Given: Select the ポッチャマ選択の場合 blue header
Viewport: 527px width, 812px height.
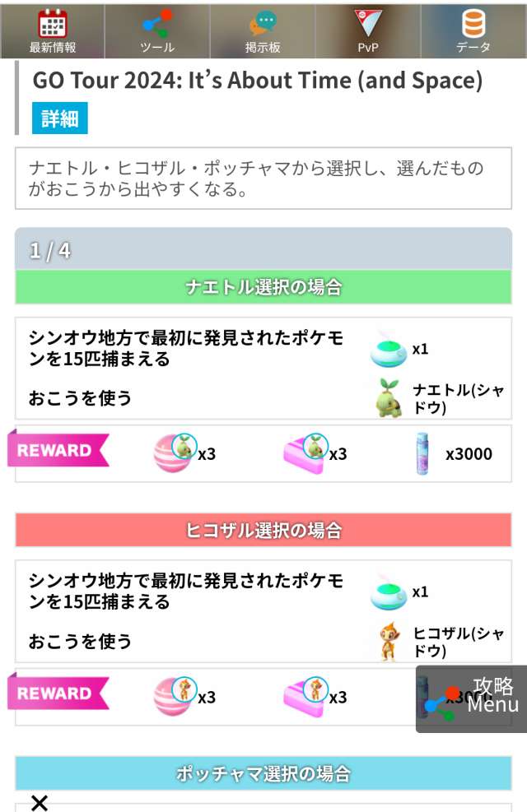Looking at the screenshot, I should (x=263, y=773).
